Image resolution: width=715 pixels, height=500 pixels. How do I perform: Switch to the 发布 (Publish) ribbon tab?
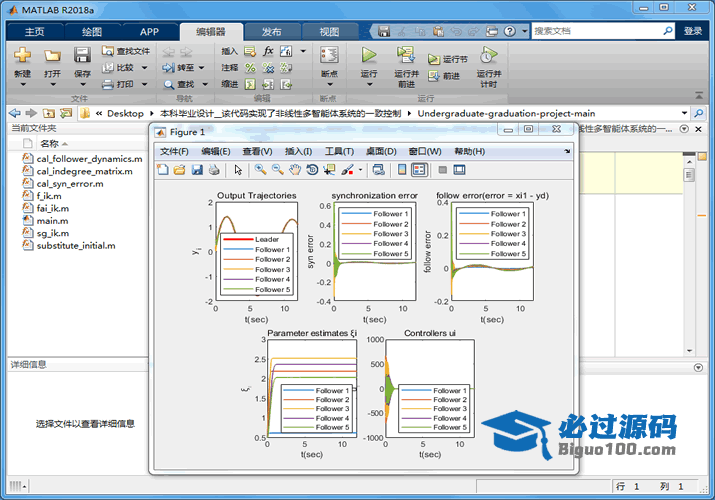pos(271,31)
